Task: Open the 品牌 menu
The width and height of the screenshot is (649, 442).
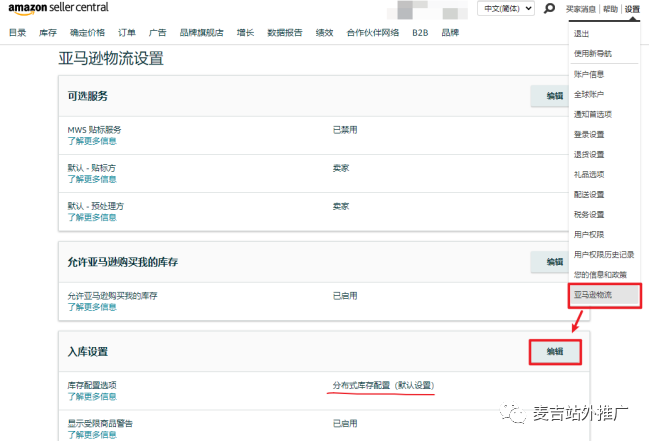Action: (450, 33)
